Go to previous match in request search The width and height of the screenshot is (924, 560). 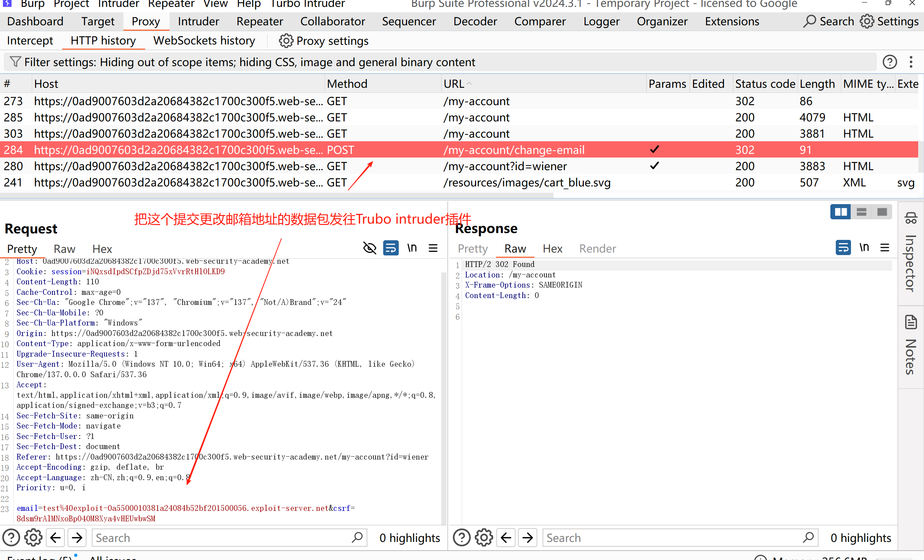[x=56, y=538]
